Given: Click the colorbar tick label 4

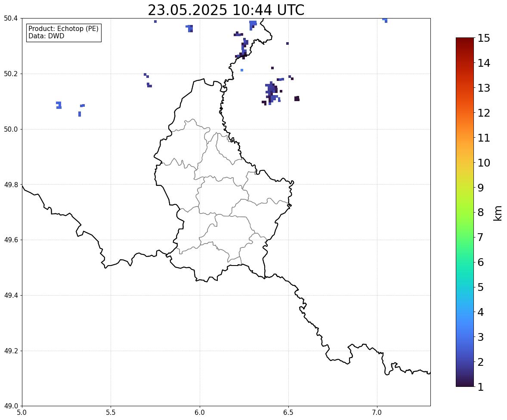Looking at the screenshot, I should click(x=481, y=312).
